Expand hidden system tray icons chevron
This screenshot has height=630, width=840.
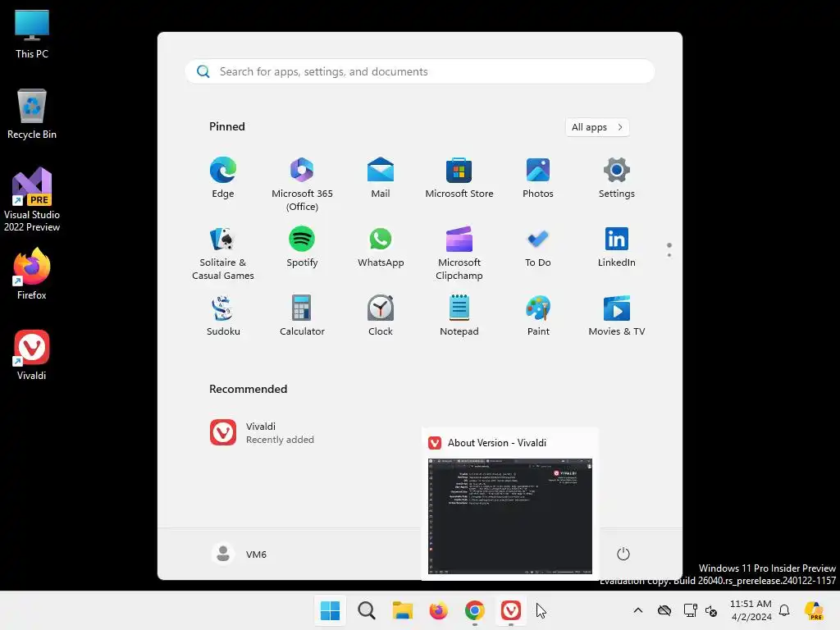click(638, 610)
